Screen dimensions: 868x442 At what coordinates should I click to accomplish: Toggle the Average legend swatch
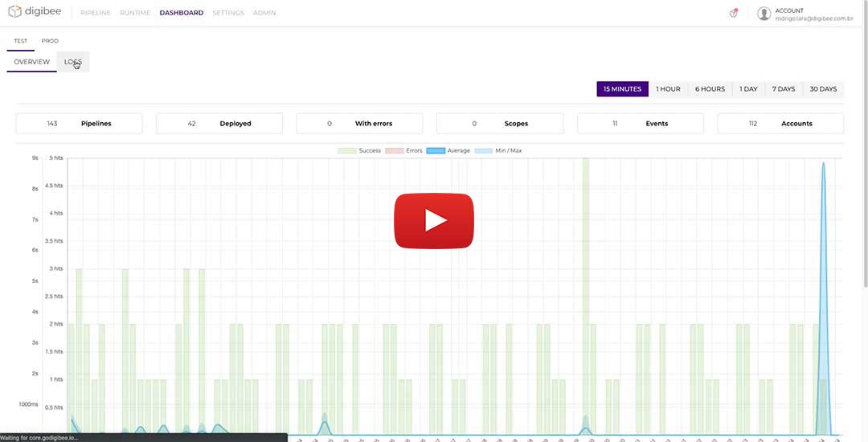(x=436, y=150)
